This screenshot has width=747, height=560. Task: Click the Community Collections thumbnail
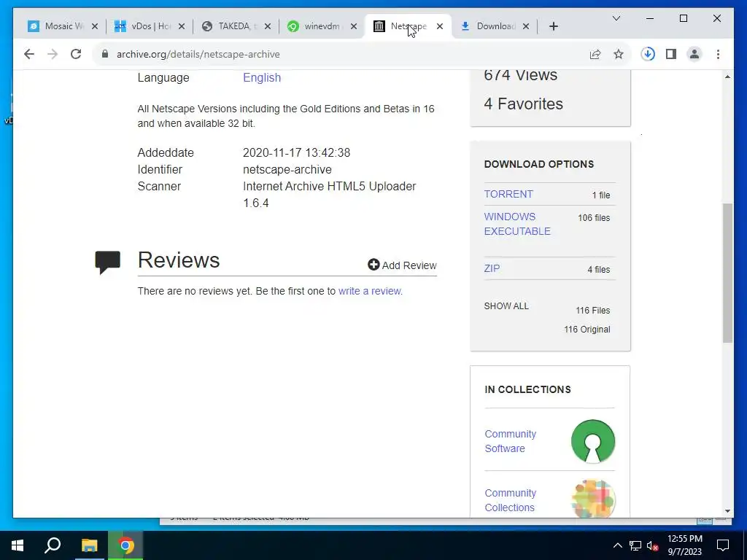tap(592, 499)
